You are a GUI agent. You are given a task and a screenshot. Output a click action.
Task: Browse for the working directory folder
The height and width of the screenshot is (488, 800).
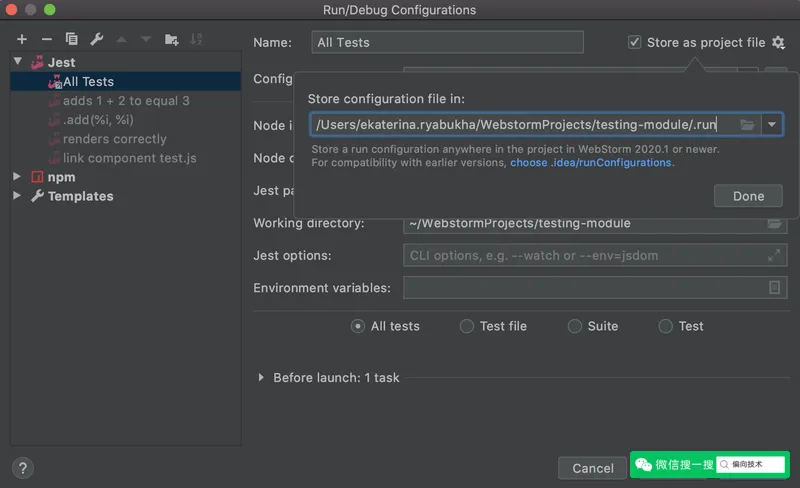point(774,224)
